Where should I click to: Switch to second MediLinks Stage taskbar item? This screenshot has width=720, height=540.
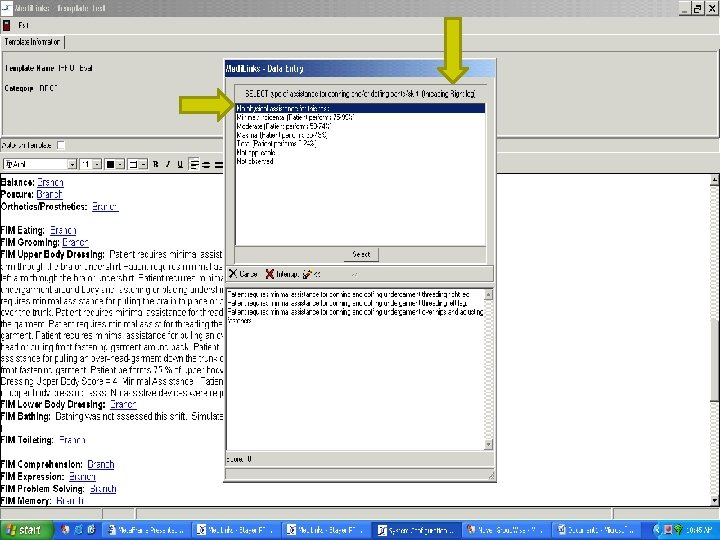point(326,530)
